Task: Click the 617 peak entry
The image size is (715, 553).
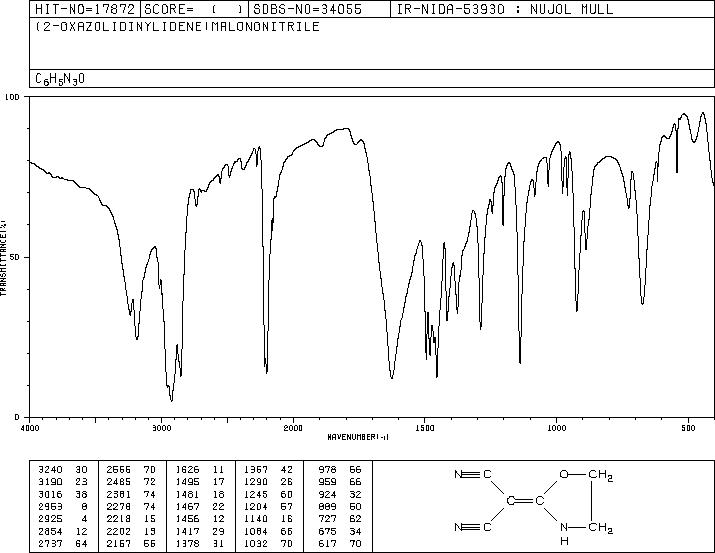Action: (x=340, y=543)
